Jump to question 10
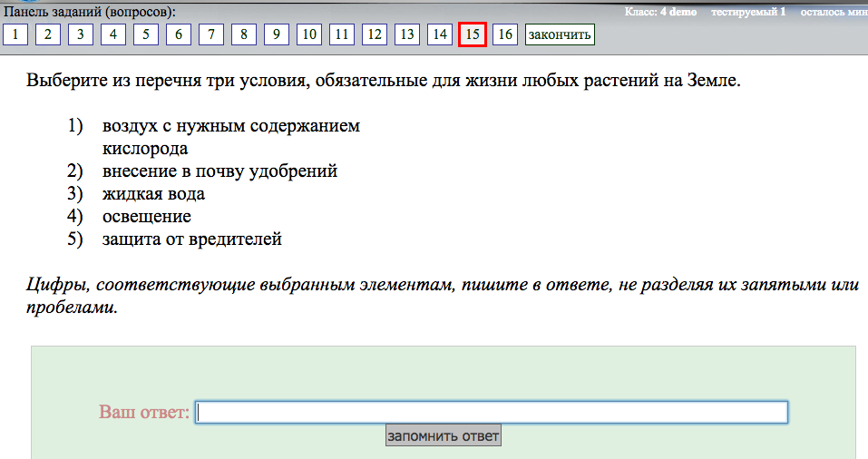 pyautogui.click(x=309, y=34)
